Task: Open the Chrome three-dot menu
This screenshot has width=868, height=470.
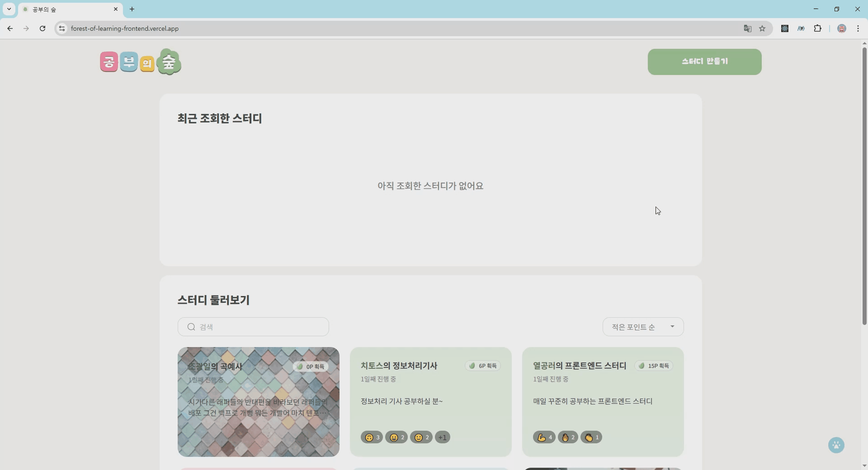Action: coord(858,28)
